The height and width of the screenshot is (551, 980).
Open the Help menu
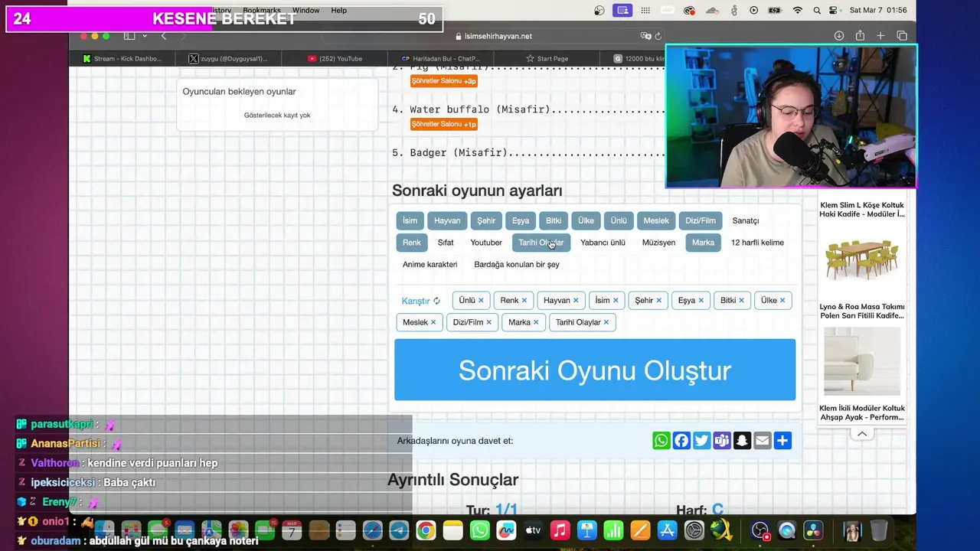338,11
